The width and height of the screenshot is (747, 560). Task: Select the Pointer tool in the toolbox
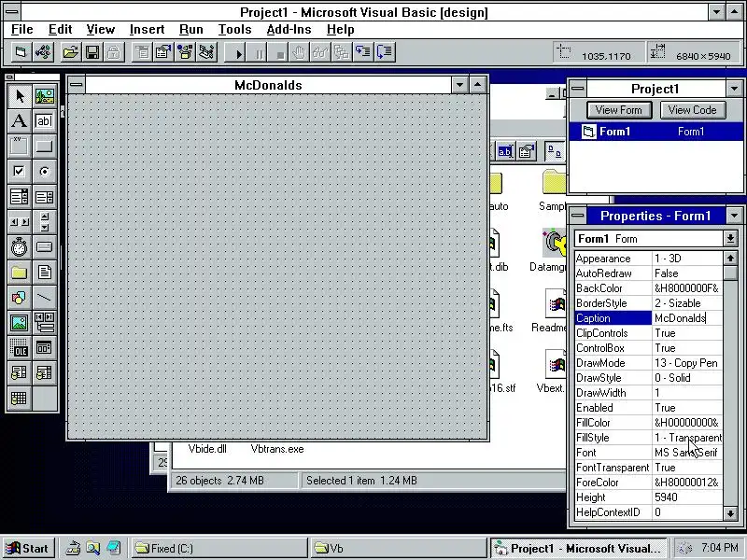(19, 96)
